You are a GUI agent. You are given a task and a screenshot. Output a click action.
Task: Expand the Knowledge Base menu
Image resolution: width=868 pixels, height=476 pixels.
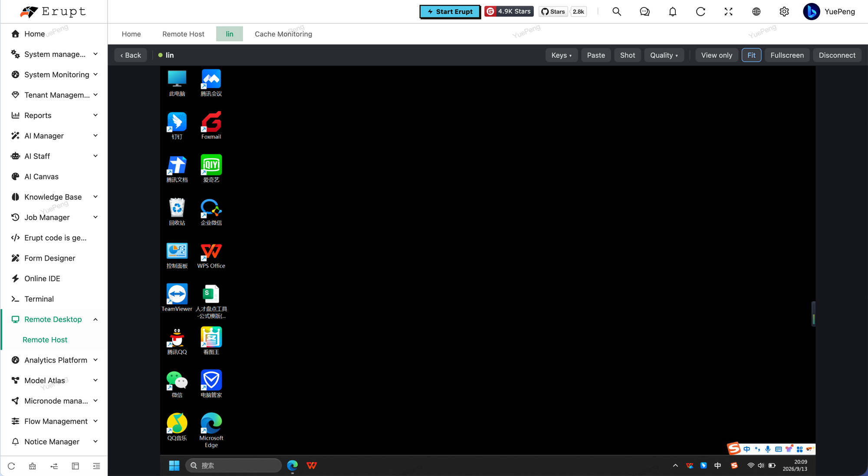(x=54, y=197)
